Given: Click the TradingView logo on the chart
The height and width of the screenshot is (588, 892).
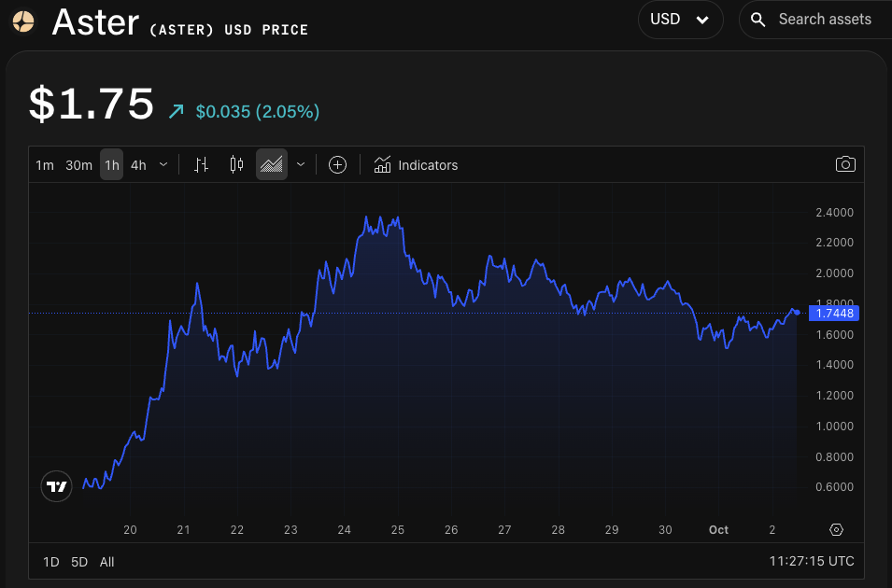Looking at the screenshot, I should [x=56, y=486].
